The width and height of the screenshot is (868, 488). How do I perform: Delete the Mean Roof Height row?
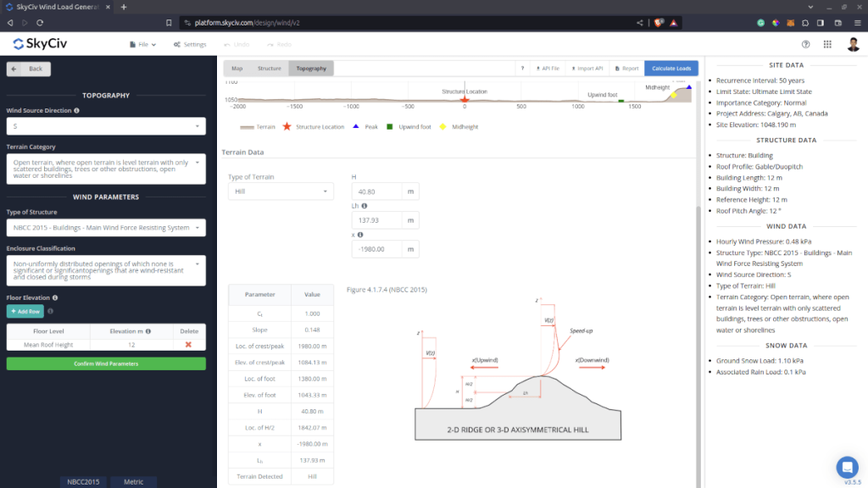tap(188, 344)
